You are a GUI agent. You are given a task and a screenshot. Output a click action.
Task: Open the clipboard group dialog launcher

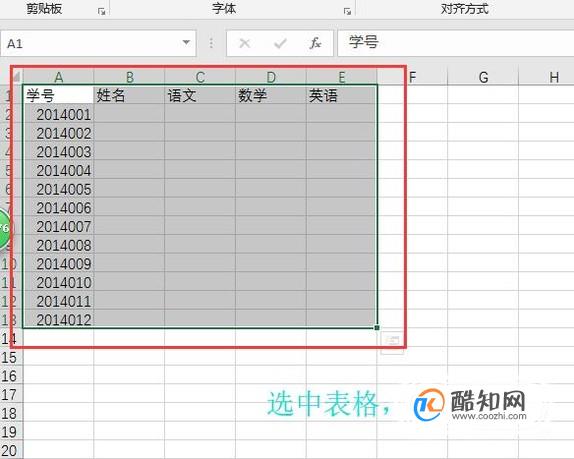point(102,12)
